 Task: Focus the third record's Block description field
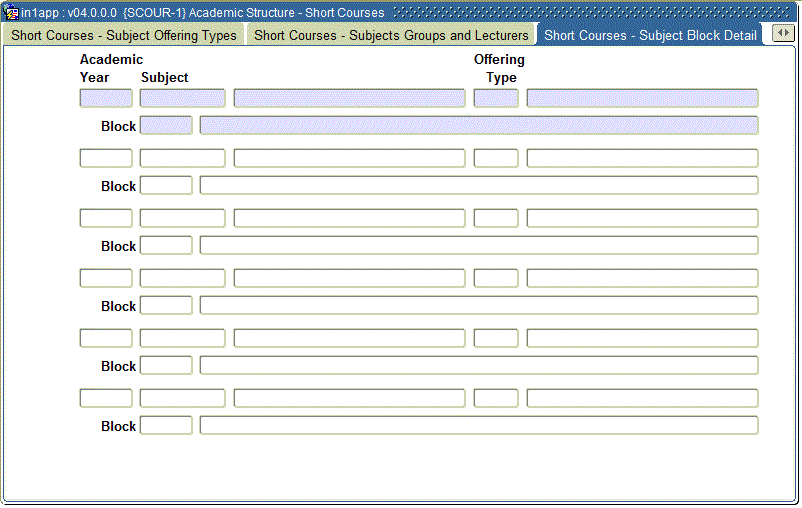coord(478,246)
